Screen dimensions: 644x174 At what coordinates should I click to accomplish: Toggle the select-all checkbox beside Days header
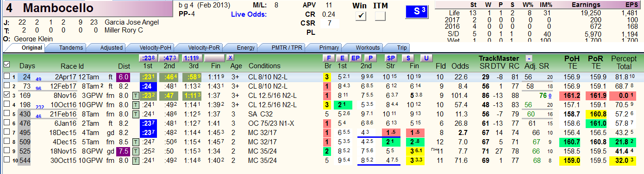tap(6, 64)
